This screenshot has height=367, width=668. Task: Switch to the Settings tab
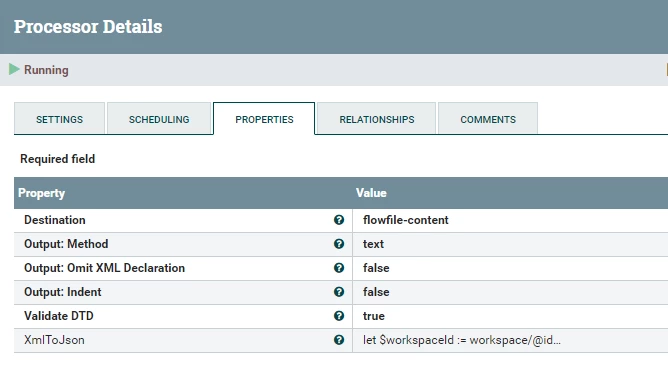pos(59,119)
